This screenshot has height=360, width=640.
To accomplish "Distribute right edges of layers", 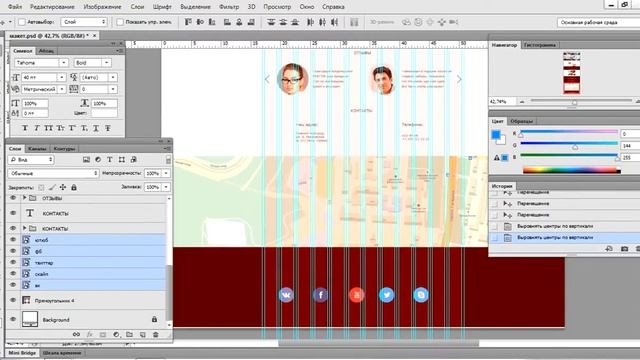I will (334, 22).
